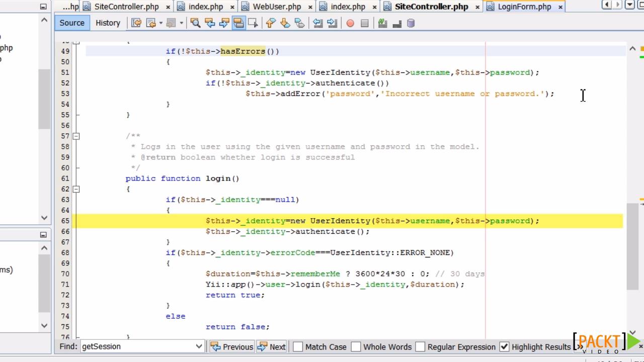The height and width of the screenshot is (362, 644).
Task: Select the bold SiteController.php tab
Action: 432,7
